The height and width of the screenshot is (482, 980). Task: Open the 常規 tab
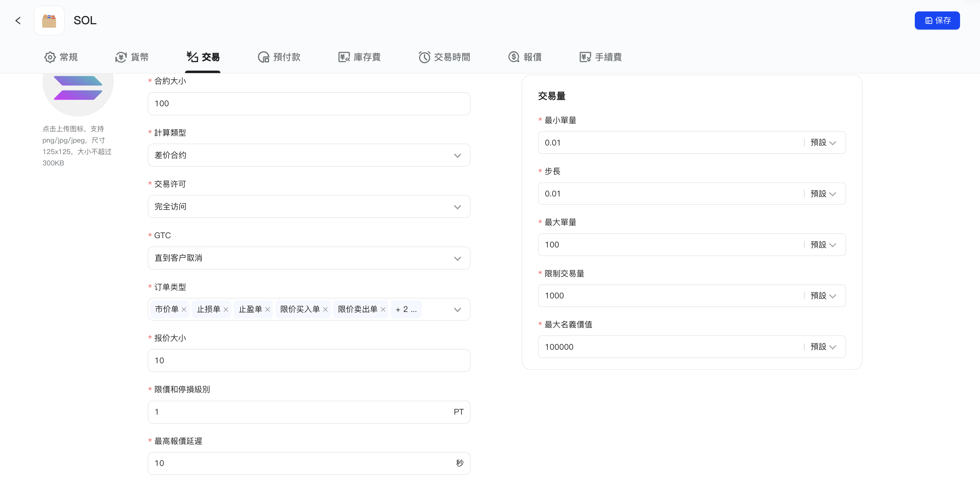coord(61,57)
